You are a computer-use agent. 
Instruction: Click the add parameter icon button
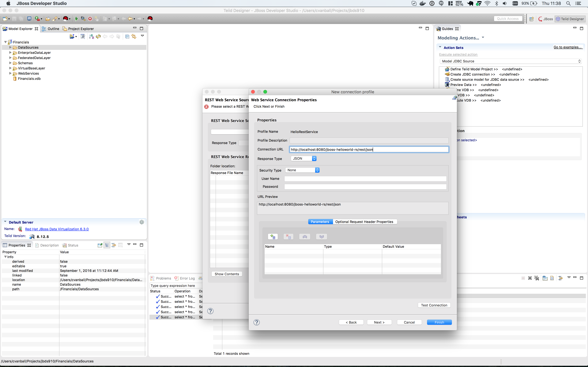[273, 237]
